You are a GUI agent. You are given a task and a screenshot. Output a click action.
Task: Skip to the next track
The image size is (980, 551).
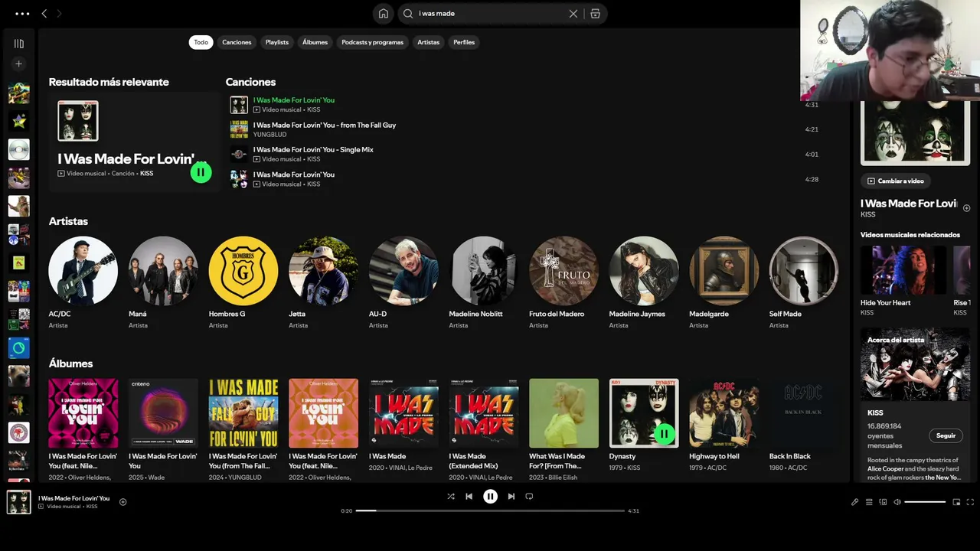pos(511,497)
